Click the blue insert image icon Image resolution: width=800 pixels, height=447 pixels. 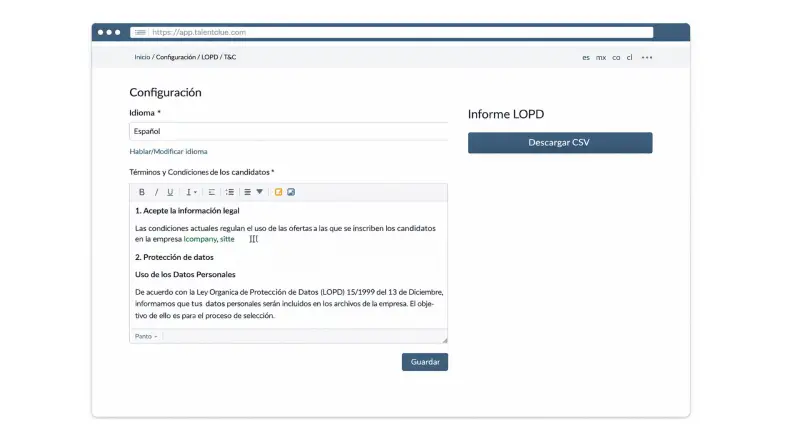pyautogui.click(x=291, y=192)
